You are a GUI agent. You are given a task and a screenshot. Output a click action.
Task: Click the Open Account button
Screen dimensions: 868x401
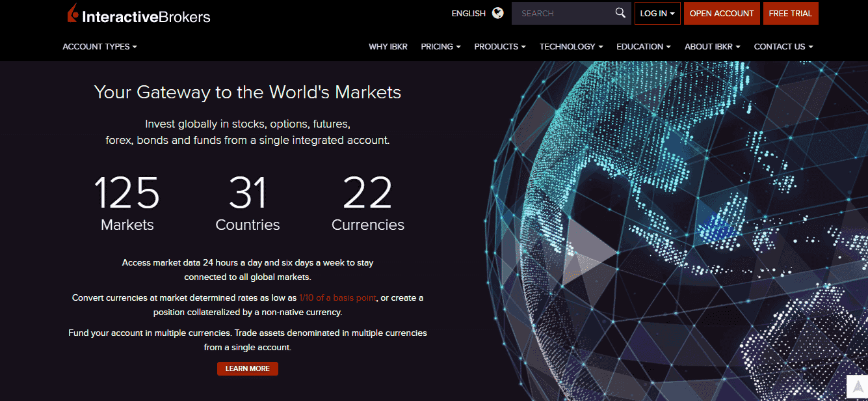tap(722, 13)
